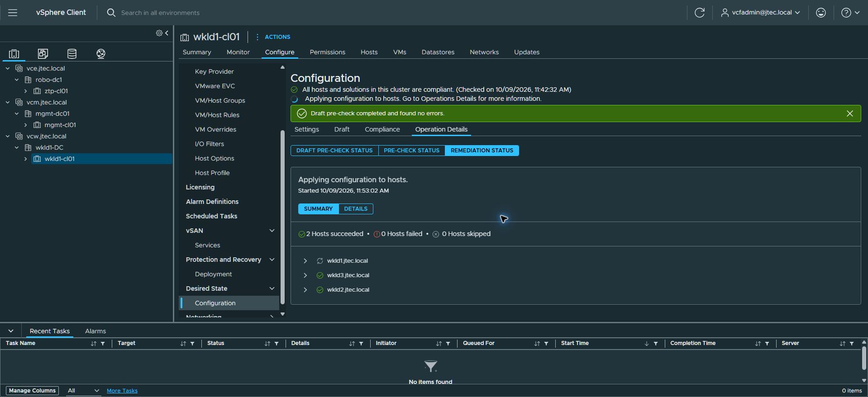
Task: Select the DETAILS toggle button
Action: [x=356, y=209]
